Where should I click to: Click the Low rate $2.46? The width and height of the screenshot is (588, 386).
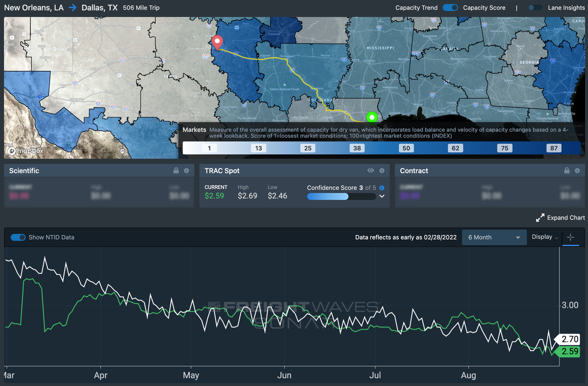(277, 196)
